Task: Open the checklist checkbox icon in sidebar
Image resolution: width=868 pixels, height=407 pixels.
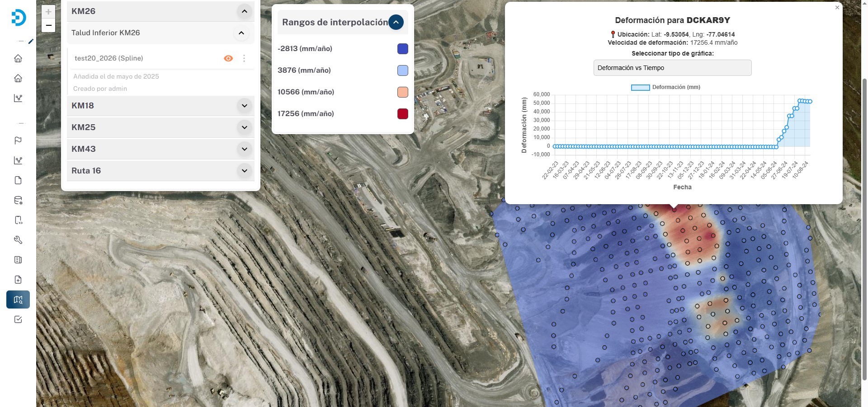Action: [18, 319]
